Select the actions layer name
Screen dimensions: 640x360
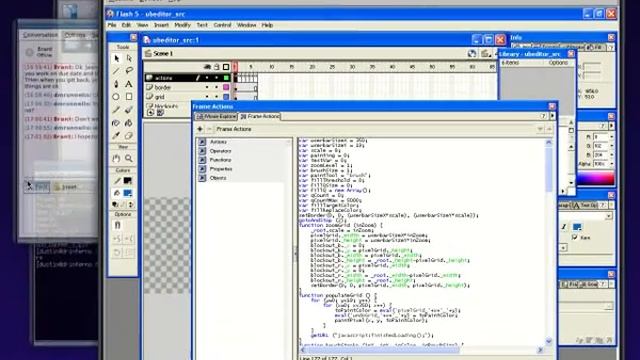(164, 78)
